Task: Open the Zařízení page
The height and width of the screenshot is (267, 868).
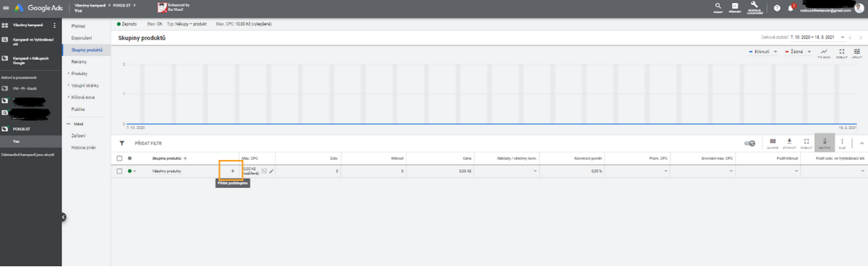Action: 78,135
